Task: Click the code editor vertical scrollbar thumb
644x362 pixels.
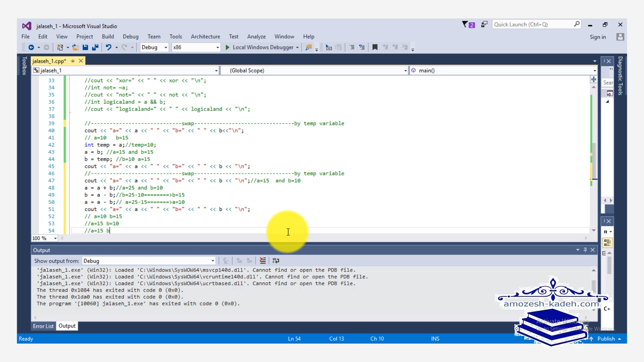Action: point(594,161)
